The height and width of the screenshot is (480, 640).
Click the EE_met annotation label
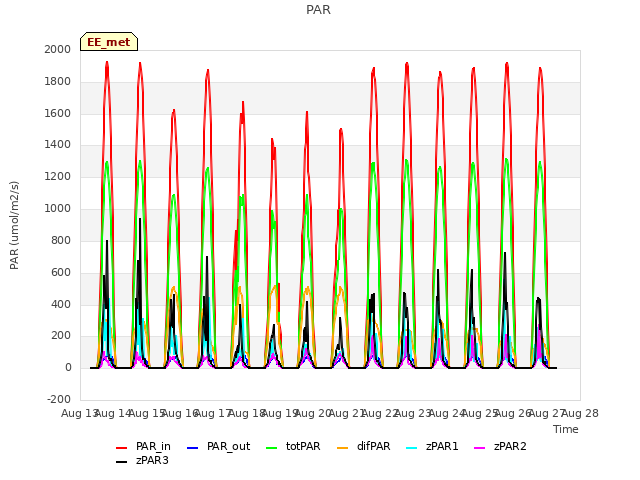109,42
